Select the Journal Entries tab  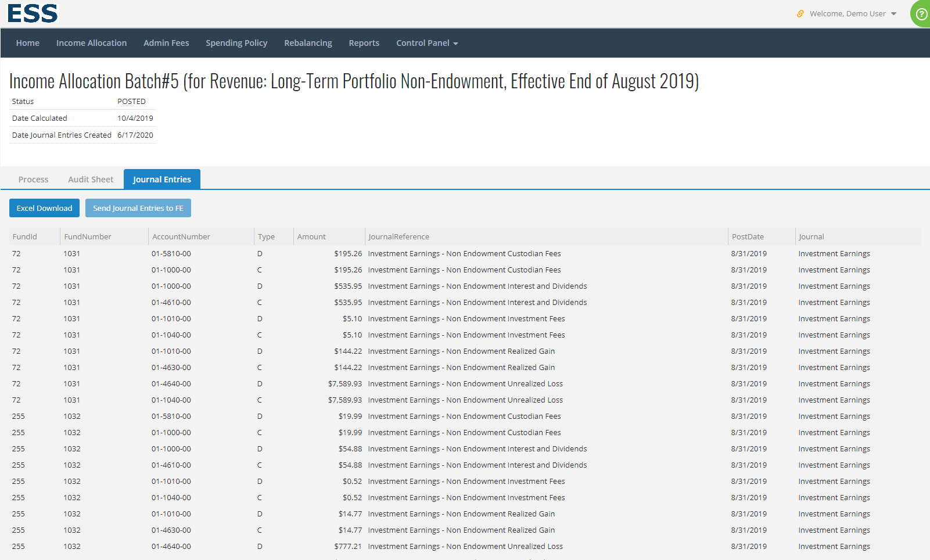[161, 179]
